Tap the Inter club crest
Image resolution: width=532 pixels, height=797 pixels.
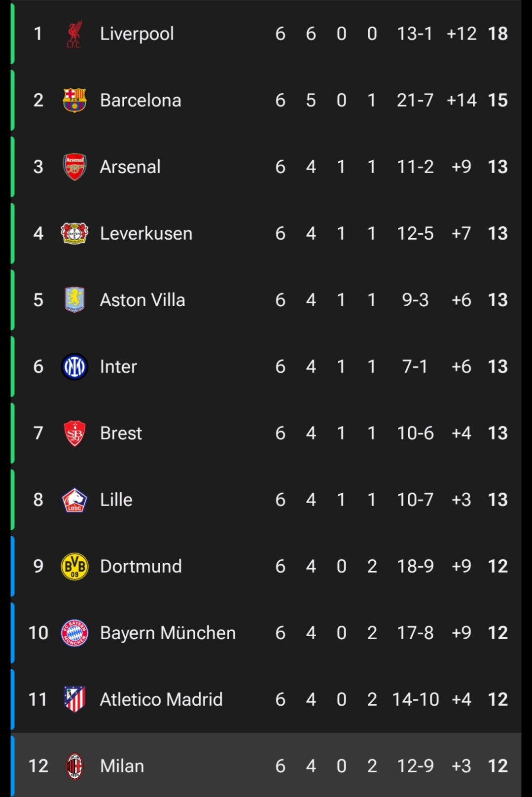[74, 366]
